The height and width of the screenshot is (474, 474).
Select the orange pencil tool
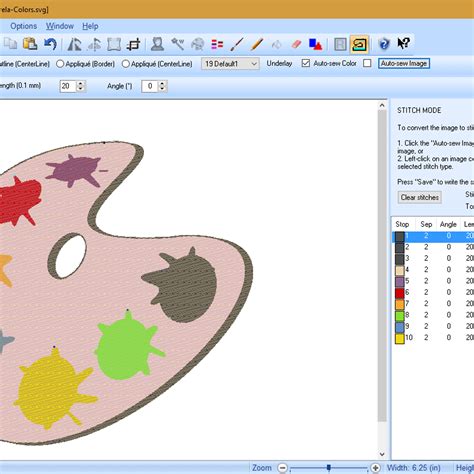click(257, 44)
